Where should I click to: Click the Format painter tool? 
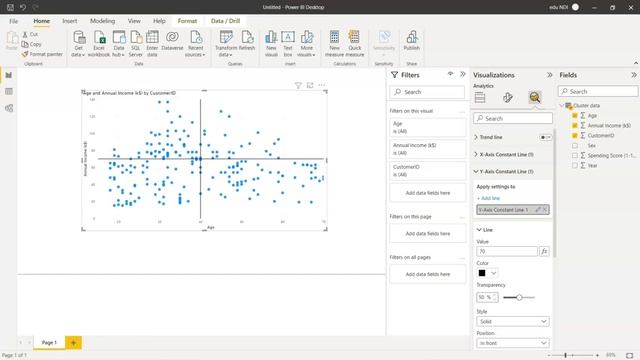(42, 54)
